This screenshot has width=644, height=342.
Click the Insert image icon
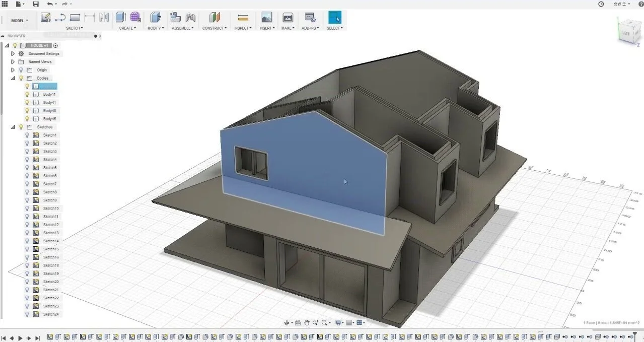point(266,18)
